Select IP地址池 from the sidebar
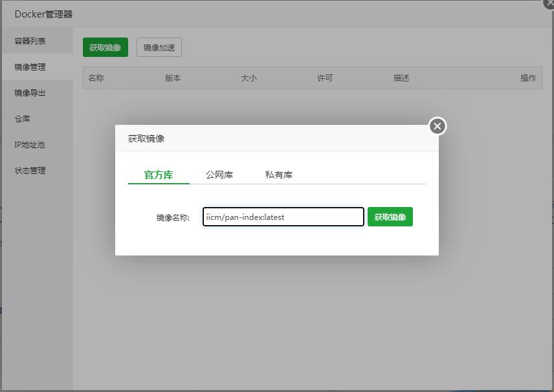554x392 pixels. pyautogui.click(x=30, y=145)
